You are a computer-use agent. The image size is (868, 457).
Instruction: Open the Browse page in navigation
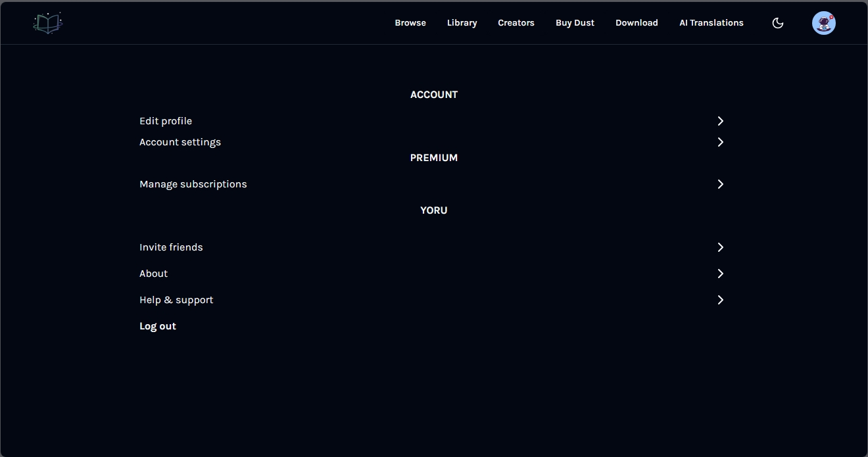(x=410, y=23)
